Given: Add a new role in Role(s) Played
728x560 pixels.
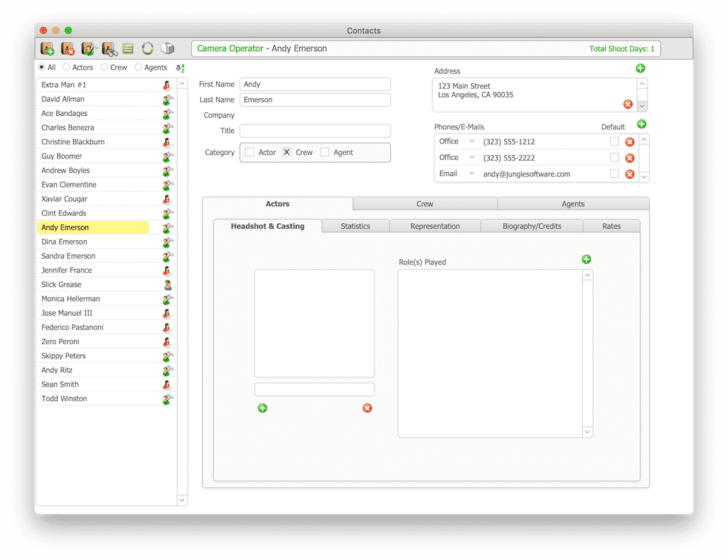Looking at the screenshot, I should pos(587,259).
